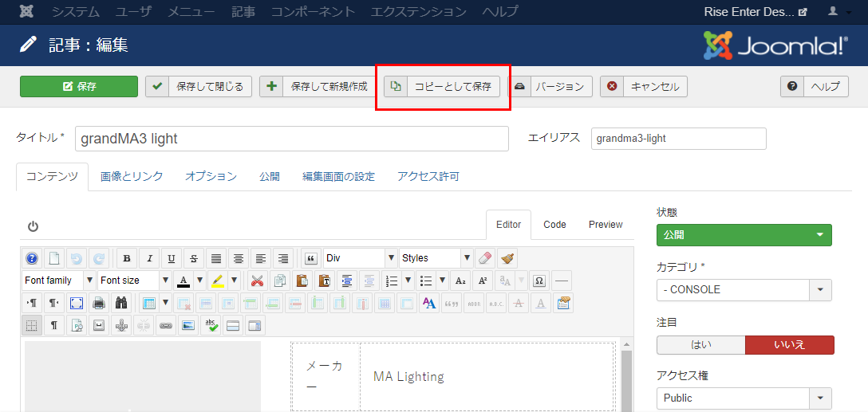
Task: Click the eraser remove-format icon
Action: coord(484,258)
